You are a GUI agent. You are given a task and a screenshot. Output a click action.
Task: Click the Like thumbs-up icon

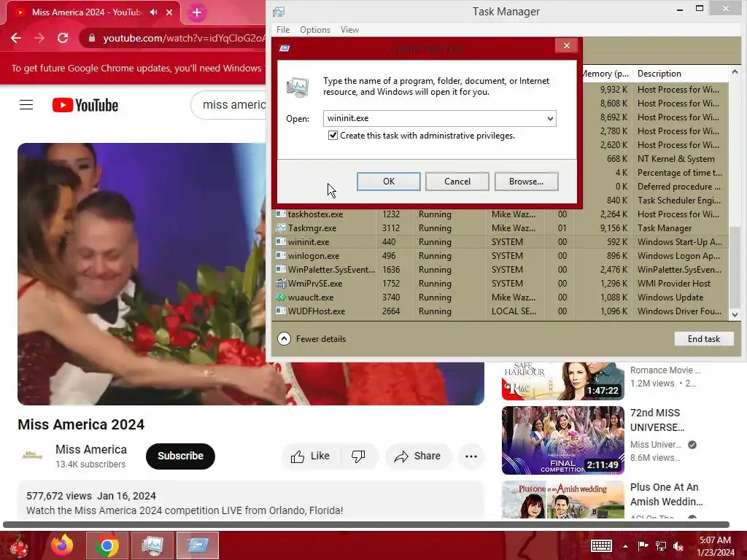click(298, 456)
